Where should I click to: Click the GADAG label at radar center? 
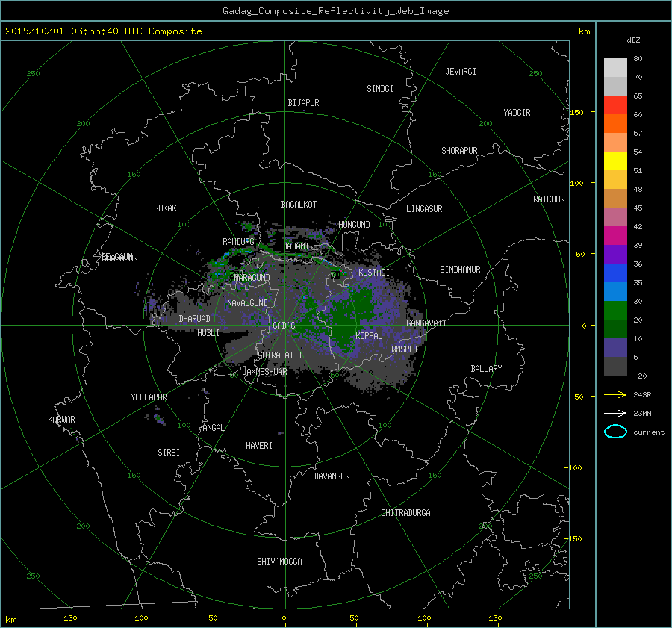[284, 326]
